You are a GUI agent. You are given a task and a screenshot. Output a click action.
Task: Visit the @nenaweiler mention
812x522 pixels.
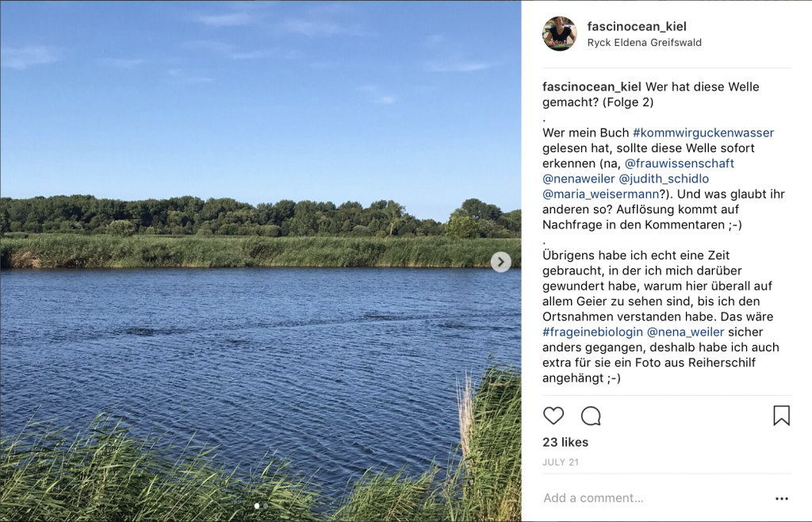pos(578,178)
